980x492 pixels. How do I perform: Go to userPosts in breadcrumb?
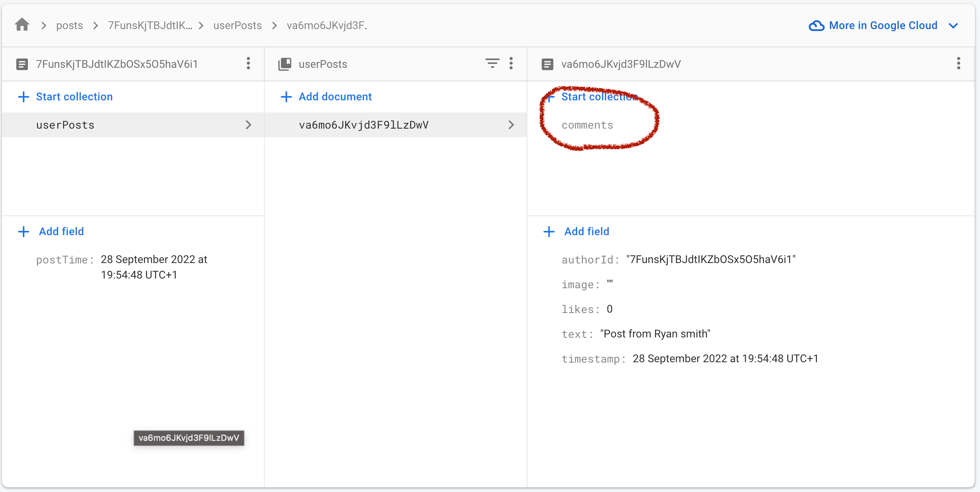237,26
